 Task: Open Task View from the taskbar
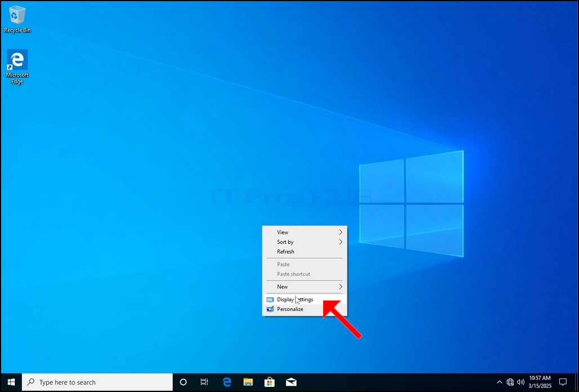204,382
